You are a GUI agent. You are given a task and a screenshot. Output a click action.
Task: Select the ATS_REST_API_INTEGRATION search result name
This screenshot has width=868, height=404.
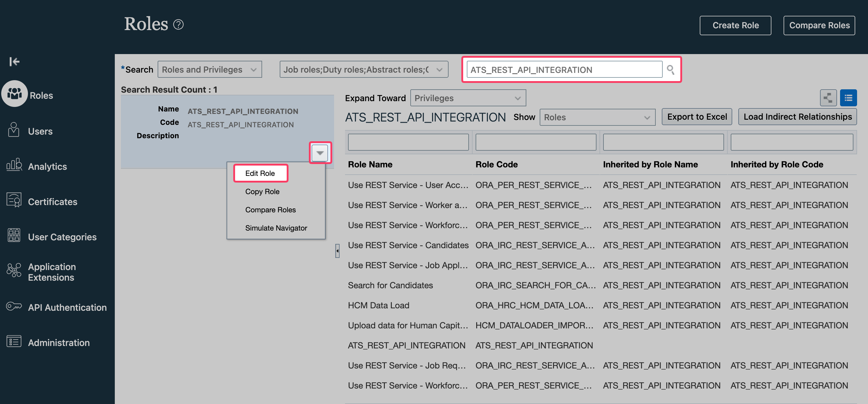pyautogui.click(x=243, y=111)
